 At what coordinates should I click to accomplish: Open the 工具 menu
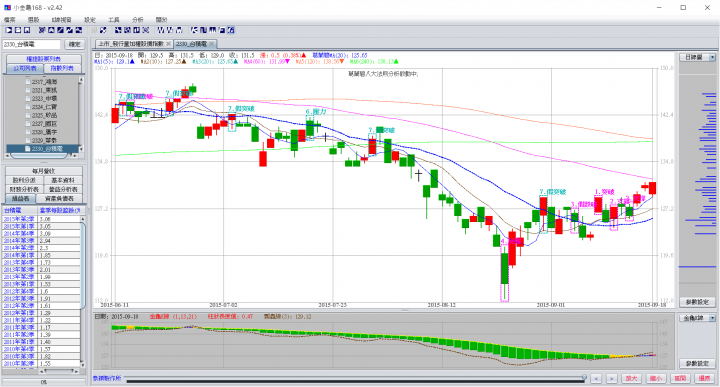[114, 20]
